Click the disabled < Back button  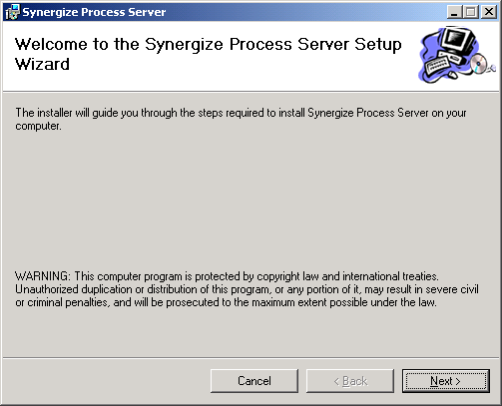(x=350, y=381)
